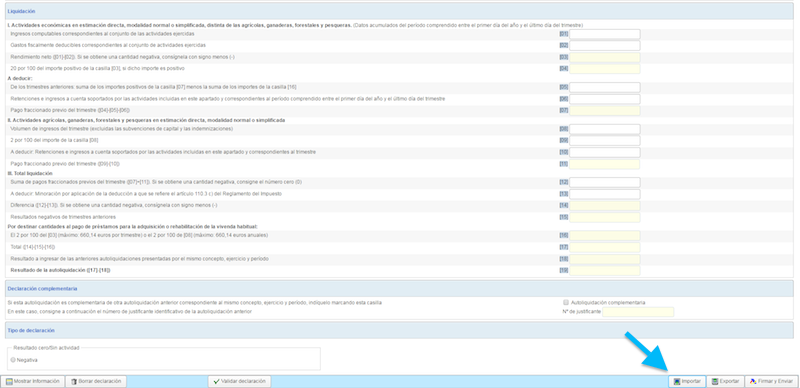Click casilla [08] volumen de ingresos field
This screenshot has height=388, width=800.
pyautogui.click(x=605, y=129)
